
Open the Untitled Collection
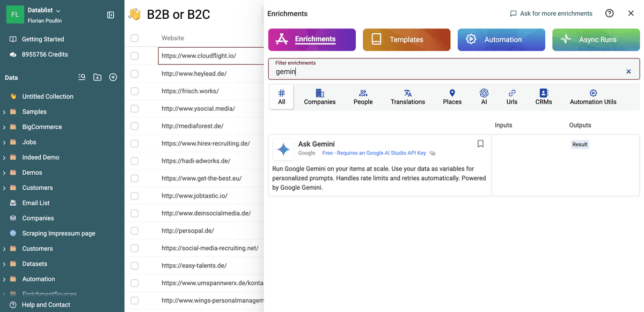(x=48, y=96)
